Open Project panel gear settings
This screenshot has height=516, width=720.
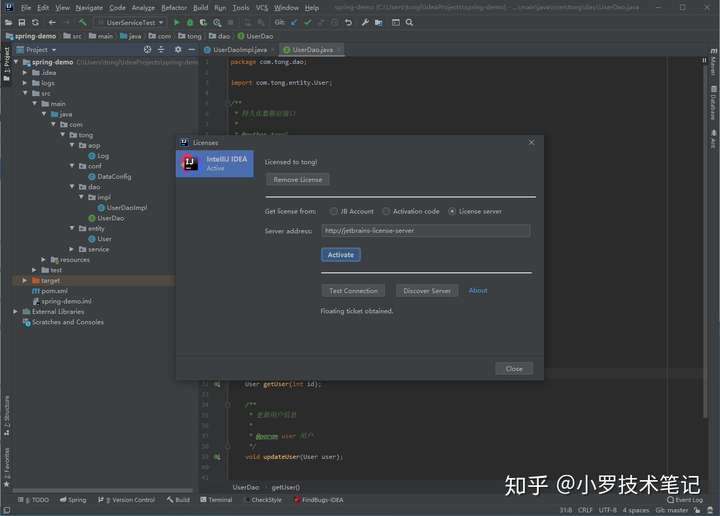click(178, 50)
